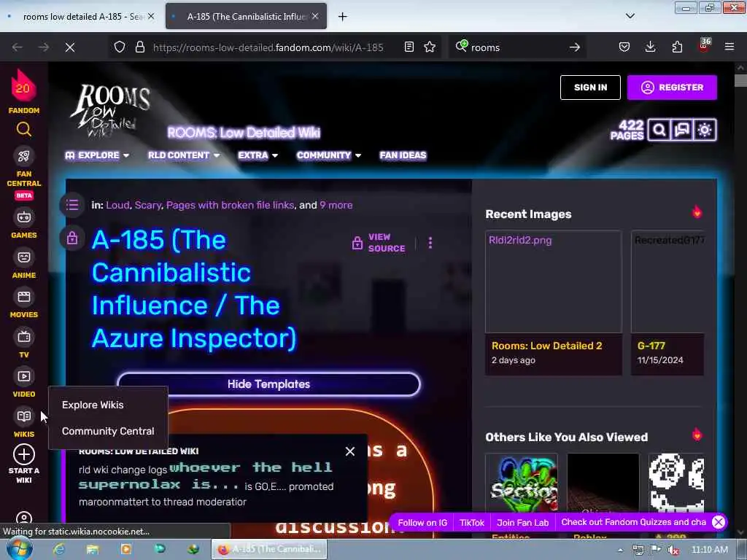
Task: Submit the search bar go arrow
Action: pos(575,47)
